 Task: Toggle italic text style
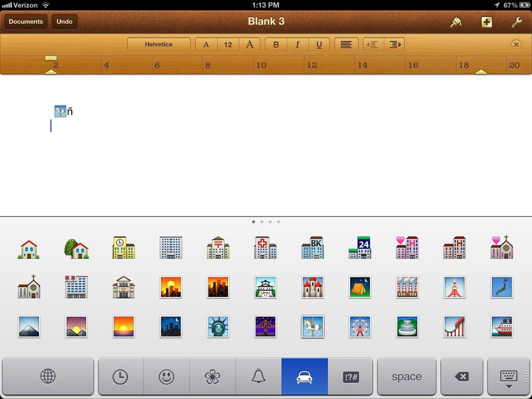click(297, 45)
